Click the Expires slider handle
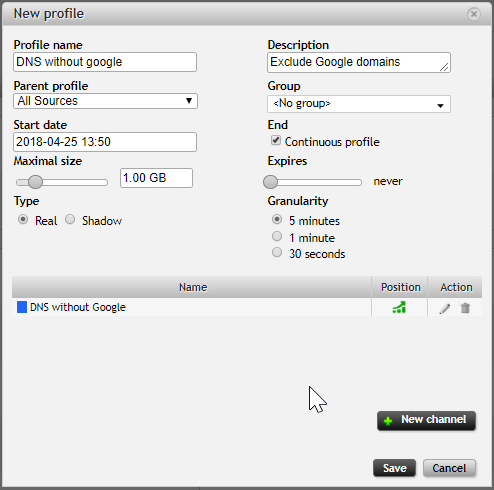 point(270,182)
